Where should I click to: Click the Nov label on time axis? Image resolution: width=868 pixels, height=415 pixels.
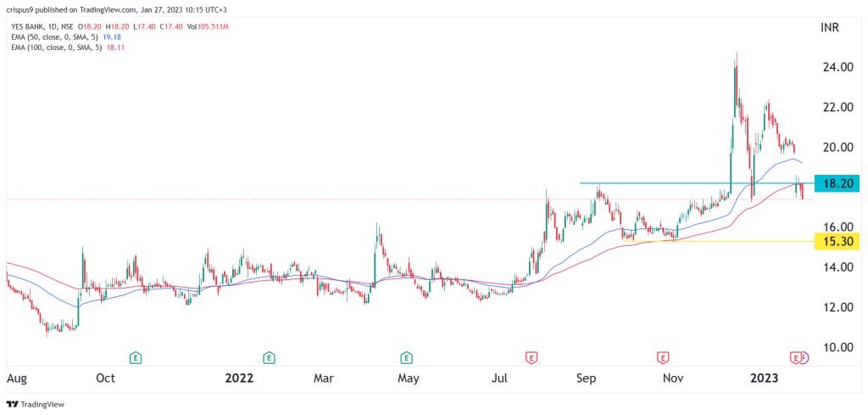(672, 379)
